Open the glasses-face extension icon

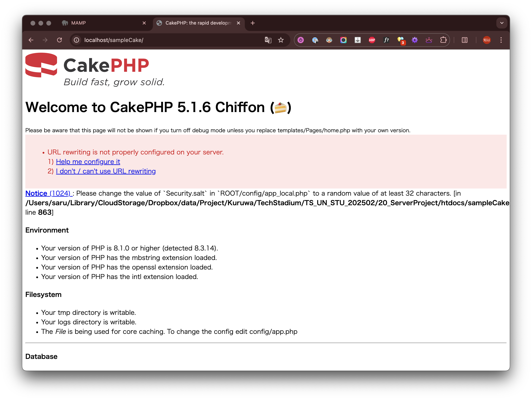tap(329, 40)
